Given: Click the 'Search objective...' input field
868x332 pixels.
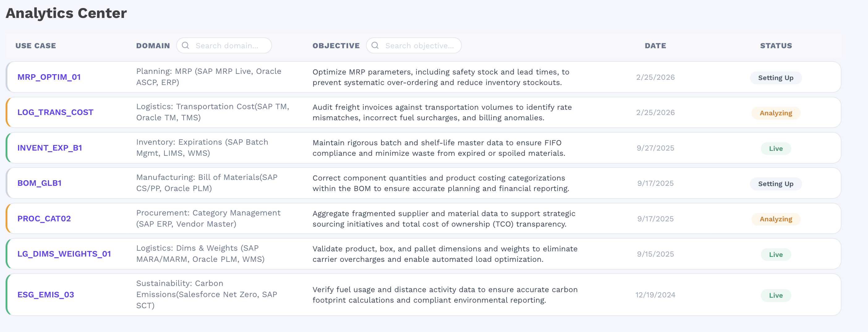Looking at the screenshot, I should coord(419,45).
